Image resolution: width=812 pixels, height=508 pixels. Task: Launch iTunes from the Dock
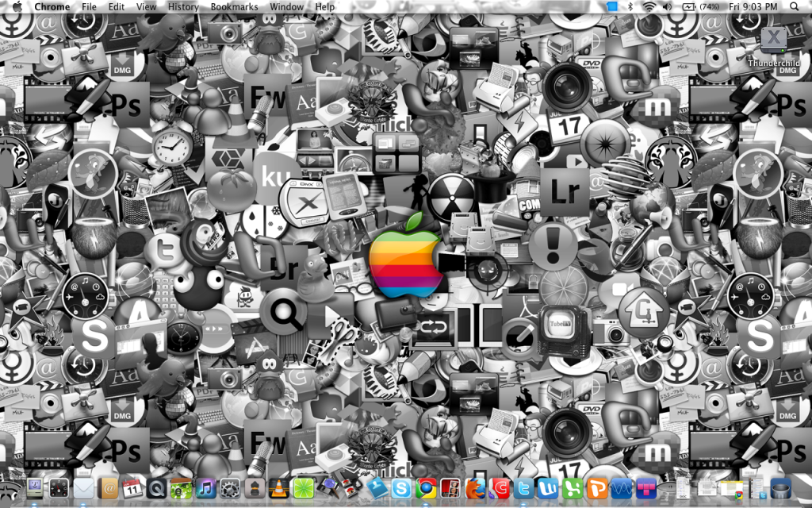pos(205,489)
